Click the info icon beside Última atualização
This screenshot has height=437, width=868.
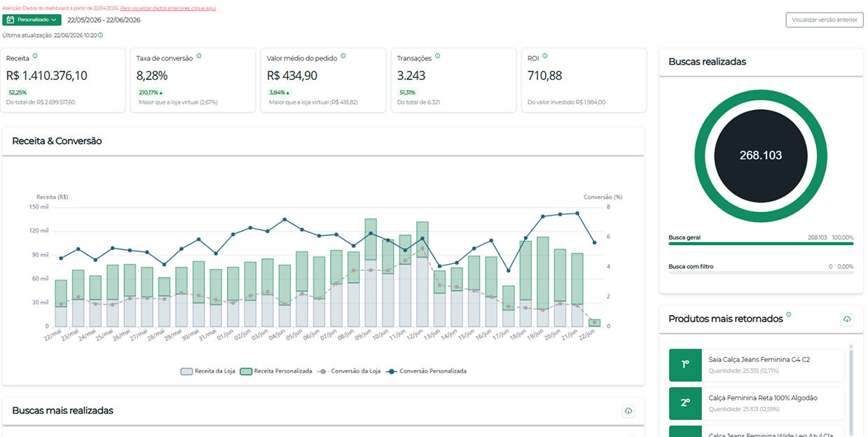[100, 35]
